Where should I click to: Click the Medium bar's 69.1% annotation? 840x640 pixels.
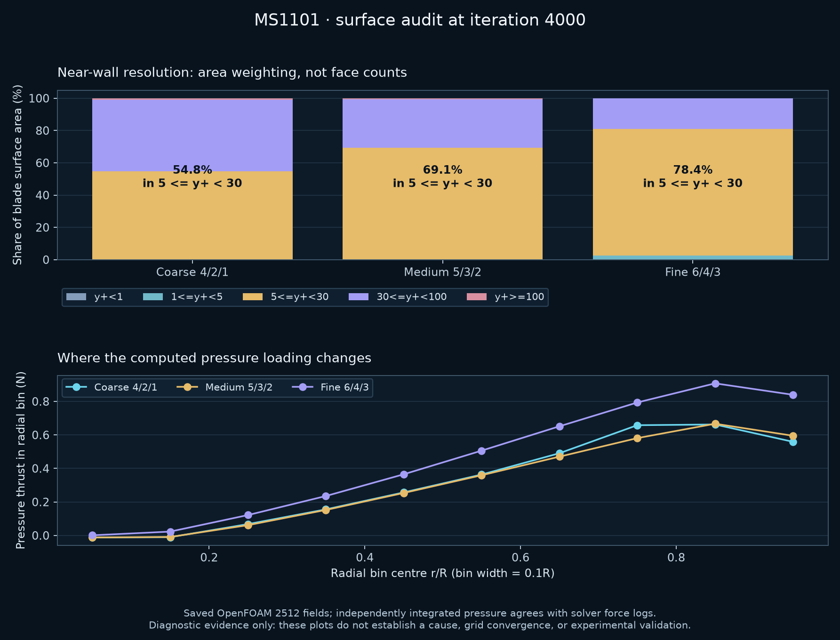pyautogui.click(x=442, y=176)
